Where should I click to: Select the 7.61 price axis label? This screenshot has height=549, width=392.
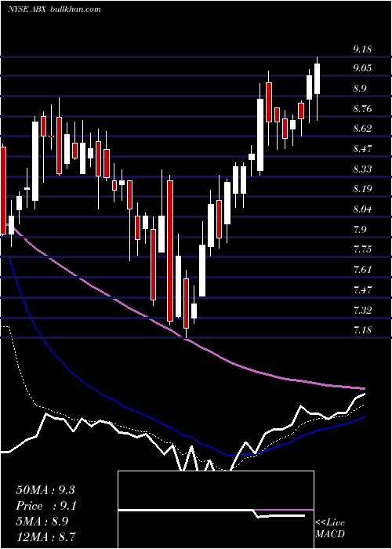361,270
